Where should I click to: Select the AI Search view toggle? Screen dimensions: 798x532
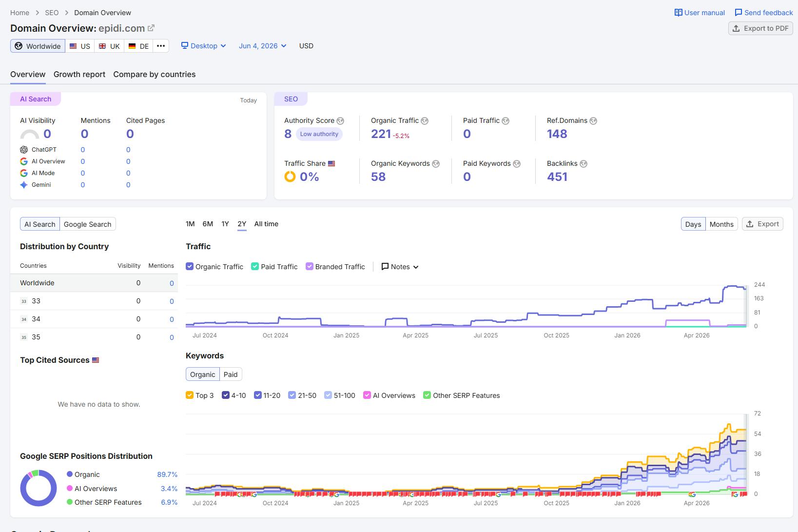tap(40, 224)
